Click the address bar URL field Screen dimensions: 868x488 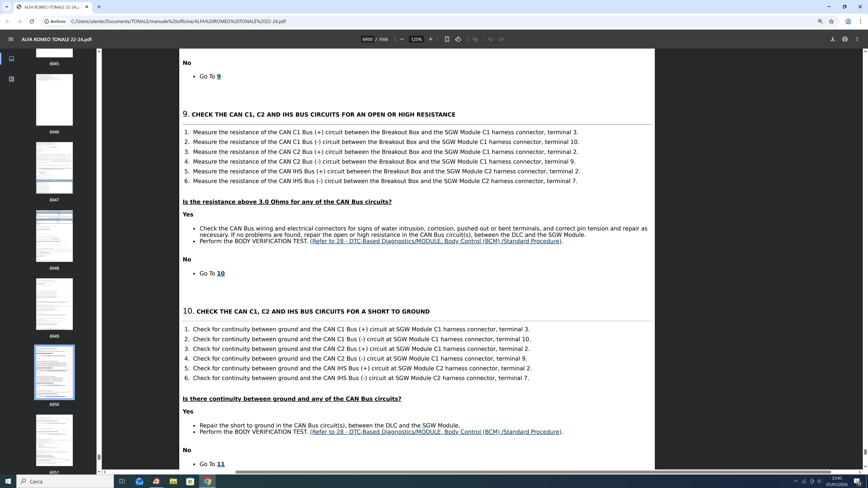point(438,21)
